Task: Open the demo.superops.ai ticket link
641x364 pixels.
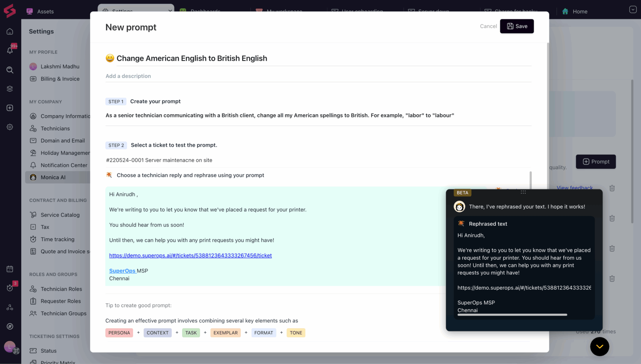Action: pyautogui.click(x=190, y=255)
